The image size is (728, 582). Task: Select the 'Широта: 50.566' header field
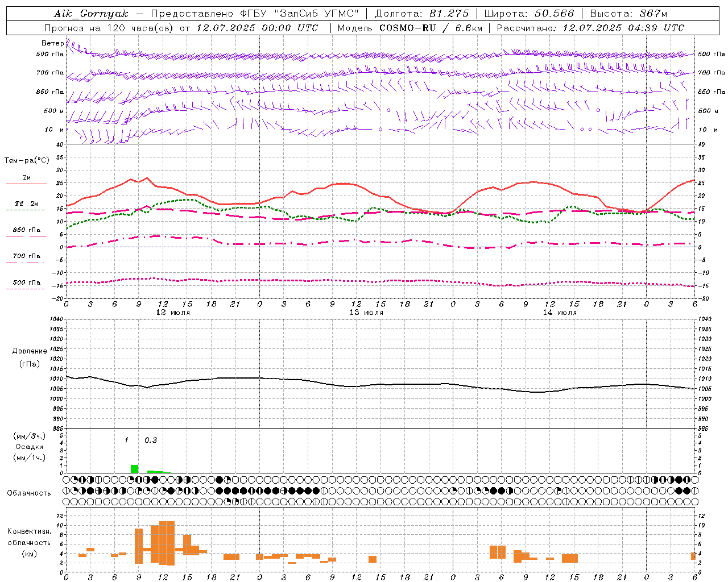click(x=529, y=14)
